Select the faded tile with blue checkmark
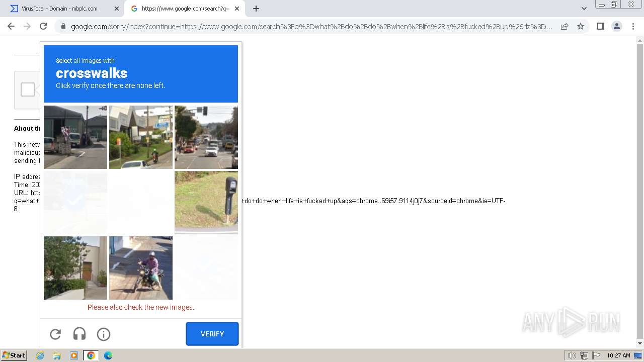 75,203
